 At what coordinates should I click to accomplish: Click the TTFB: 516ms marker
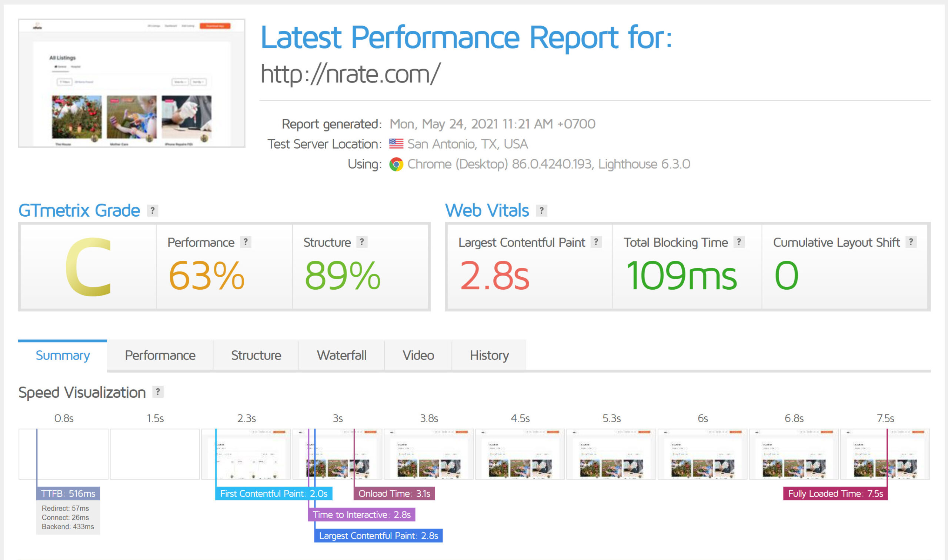tap(68, 494)
